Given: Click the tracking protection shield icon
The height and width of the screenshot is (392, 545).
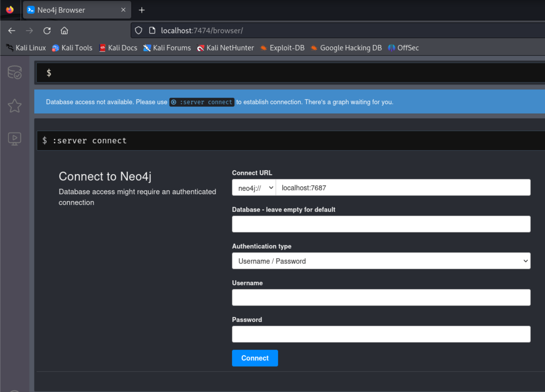Looking at the screenshot, I should pyautogui.click(x=138, y=30).
